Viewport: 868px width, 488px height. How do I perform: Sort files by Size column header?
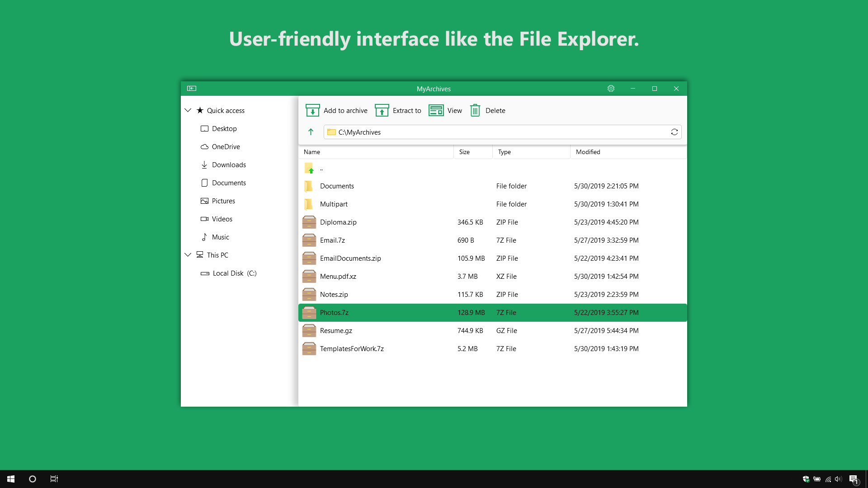point(472,152)
